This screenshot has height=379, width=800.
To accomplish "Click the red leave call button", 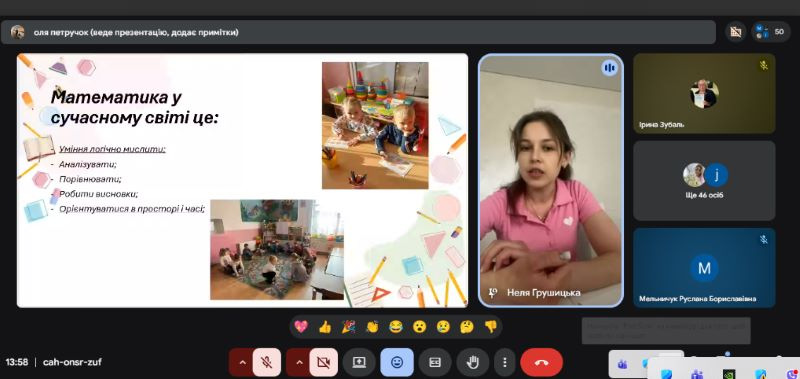I will (541, 362).
